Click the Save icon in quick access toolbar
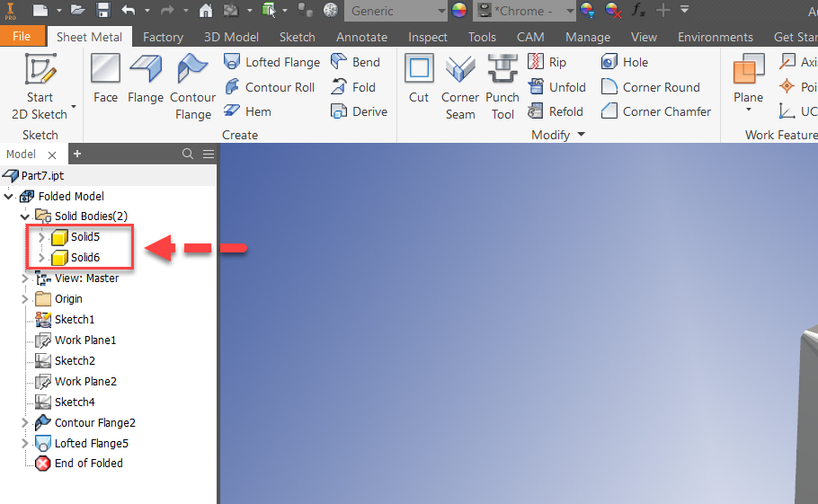 coord(102,11)
